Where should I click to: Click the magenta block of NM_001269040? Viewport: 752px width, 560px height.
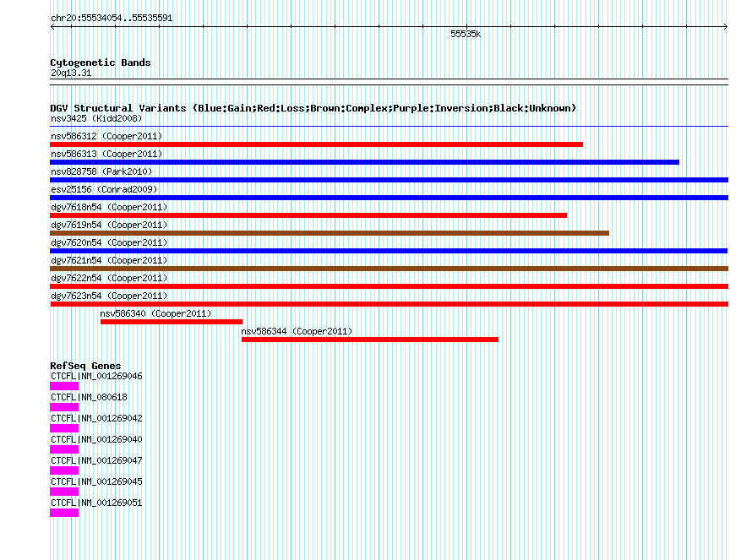coord(64,449)
